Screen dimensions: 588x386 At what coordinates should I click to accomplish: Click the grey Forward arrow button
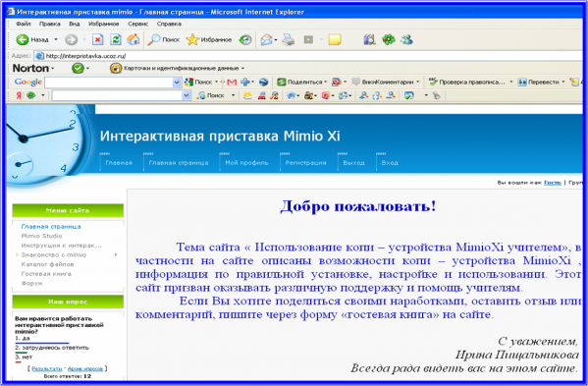pos(71,39)
